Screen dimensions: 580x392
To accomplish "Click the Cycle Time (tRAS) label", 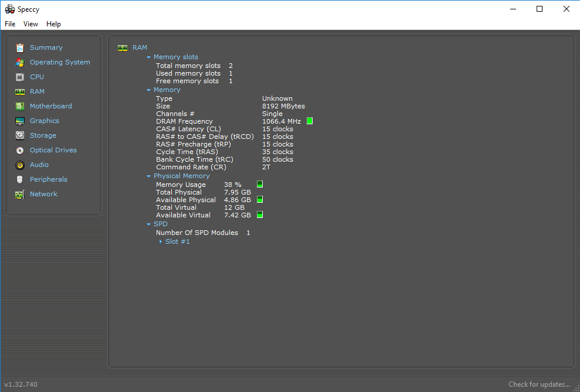I will pyautogui.click(x=187, y=152).
